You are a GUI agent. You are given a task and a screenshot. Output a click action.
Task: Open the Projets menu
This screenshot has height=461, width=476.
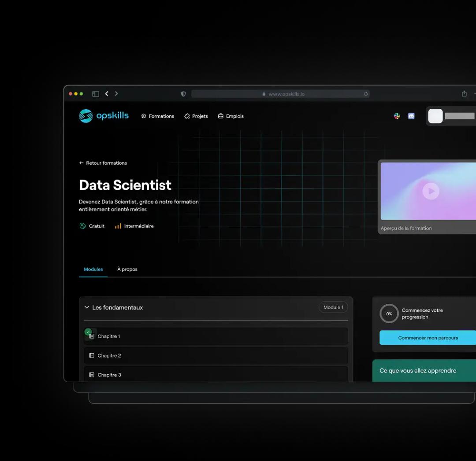click(x=196, y=116)
